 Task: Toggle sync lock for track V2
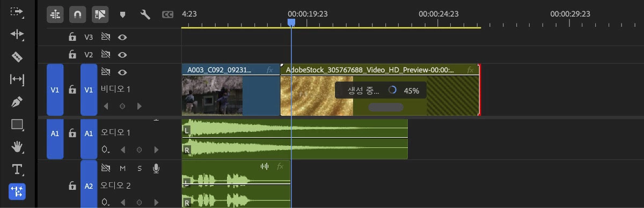(106, 55)
